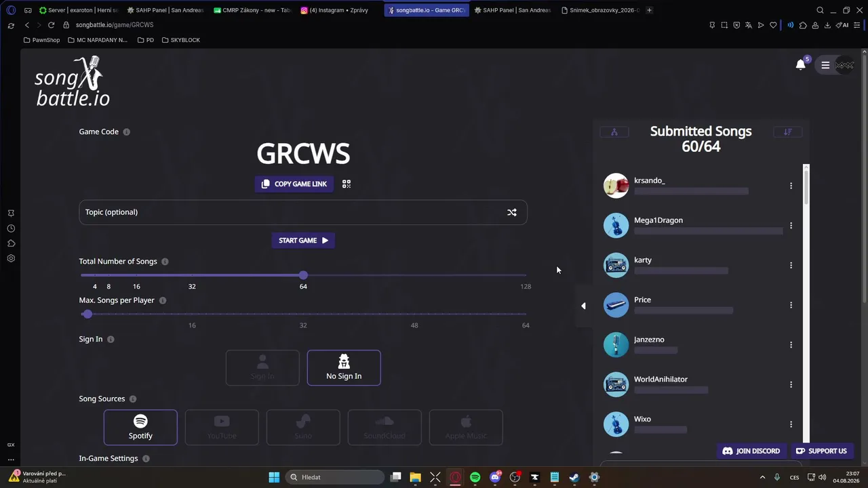The height and width of the screenshot is (488, 868).
Task: Click the bracket view icon beside Submitted Songs
Action: pos(614,132)
